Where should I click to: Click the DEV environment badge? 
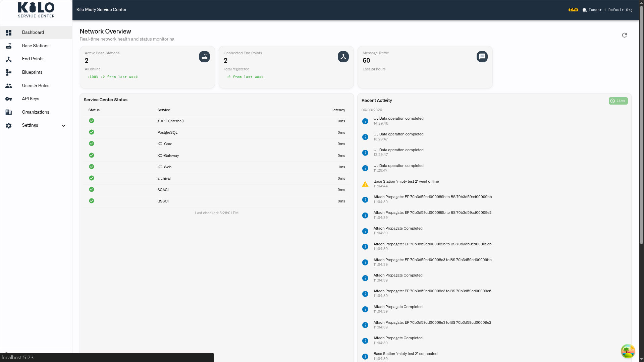tap(573, 10)
